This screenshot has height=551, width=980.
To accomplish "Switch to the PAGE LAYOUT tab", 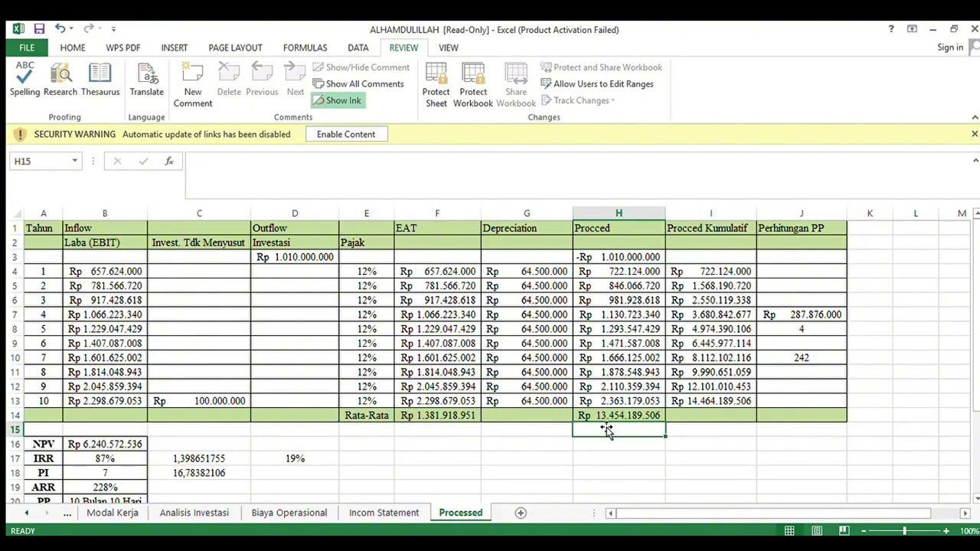I will [235, 47].
